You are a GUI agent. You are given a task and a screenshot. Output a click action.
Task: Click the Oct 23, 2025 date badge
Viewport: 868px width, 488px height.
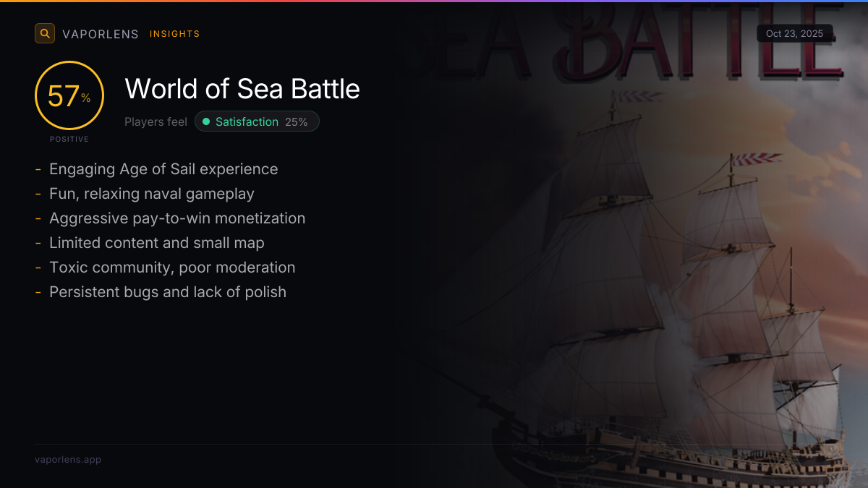[x=794, y=34]
